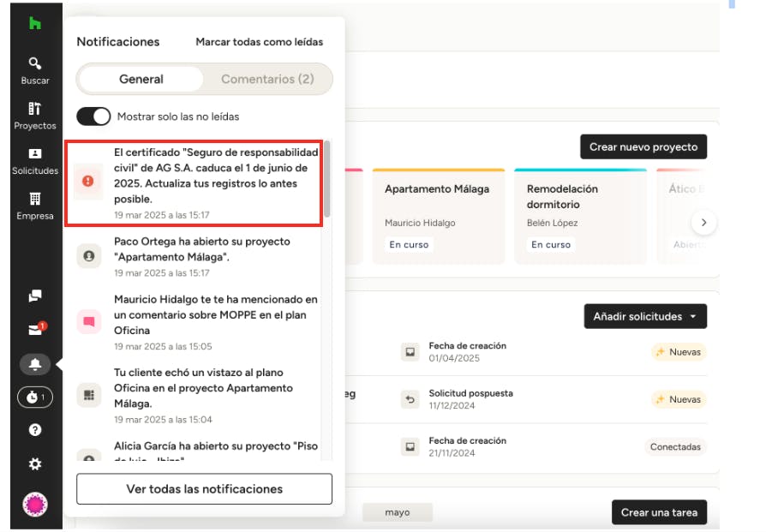Click Marcar todas como leídas
This screenshot has width=766, height=532.
point(259,42)
